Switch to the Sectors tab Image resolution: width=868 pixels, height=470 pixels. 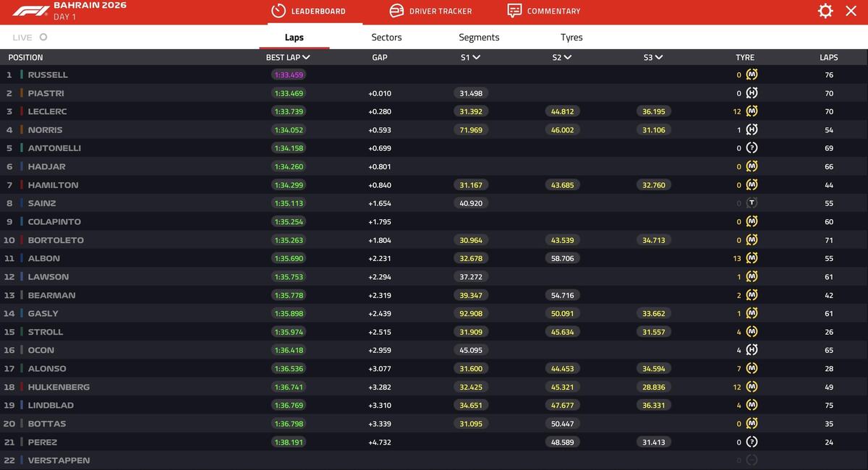(386, 37)
